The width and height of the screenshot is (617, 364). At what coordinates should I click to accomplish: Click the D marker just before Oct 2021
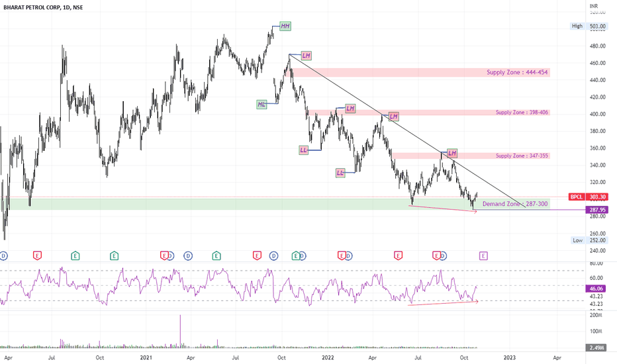point(274,256)
